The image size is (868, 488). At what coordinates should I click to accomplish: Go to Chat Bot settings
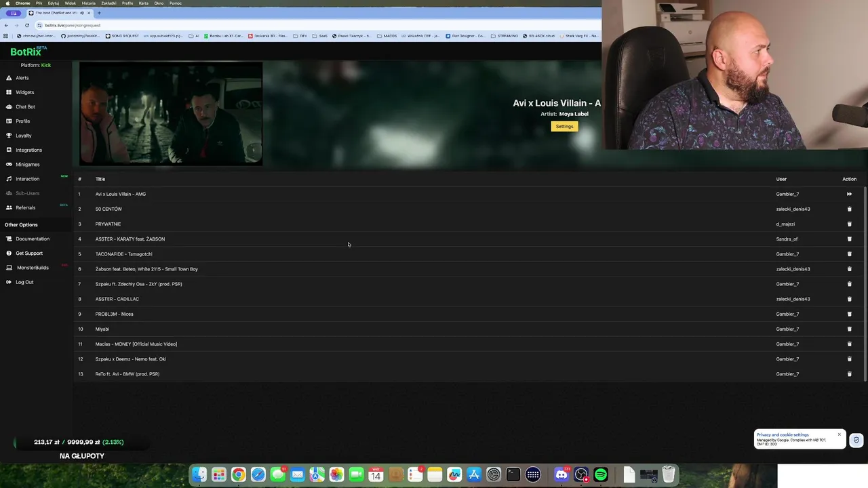(x=25, y=106)
